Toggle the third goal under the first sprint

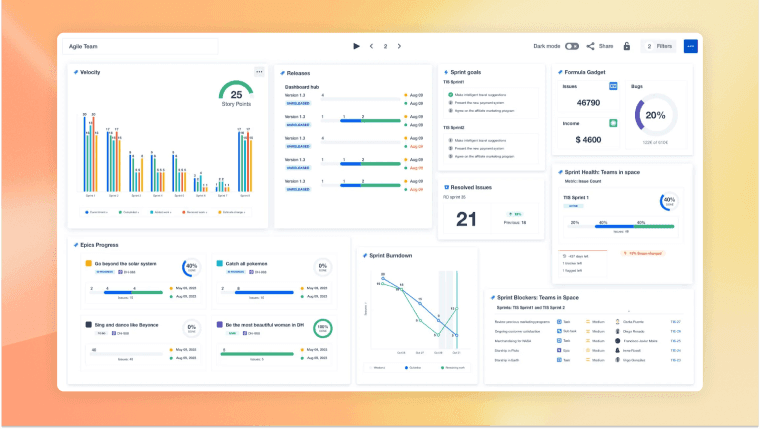click(x=450, y=111)
